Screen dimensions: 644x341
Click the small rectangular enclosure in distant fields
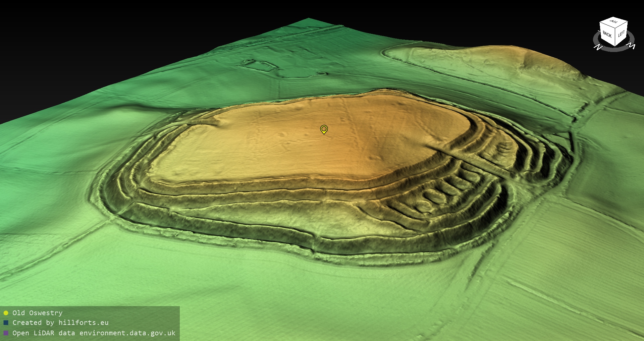pos(258,65)
